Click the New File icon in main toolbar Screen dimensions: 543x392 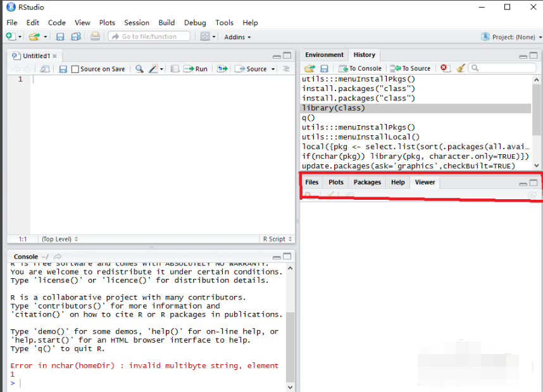pos(10,36)
